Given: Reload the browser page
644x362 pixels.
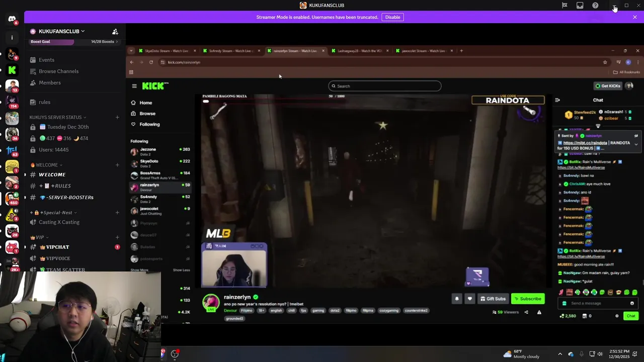Looking at the screenshot, I should (151, 62).
